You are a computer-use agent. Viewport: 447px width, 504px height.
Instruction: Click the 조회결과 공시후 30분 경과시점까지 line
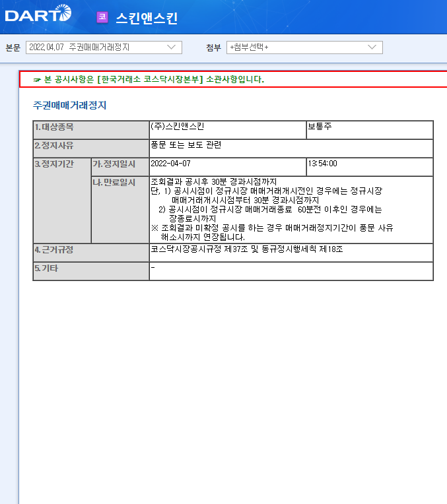(214, 181)
